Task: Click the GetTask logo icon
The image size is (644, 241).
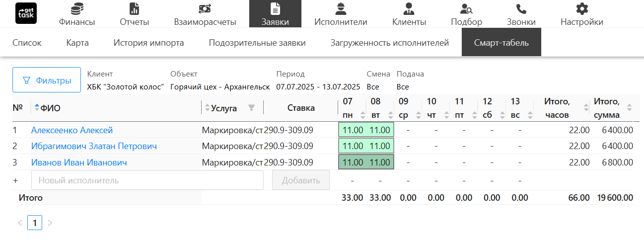Action: pos(26,13)
